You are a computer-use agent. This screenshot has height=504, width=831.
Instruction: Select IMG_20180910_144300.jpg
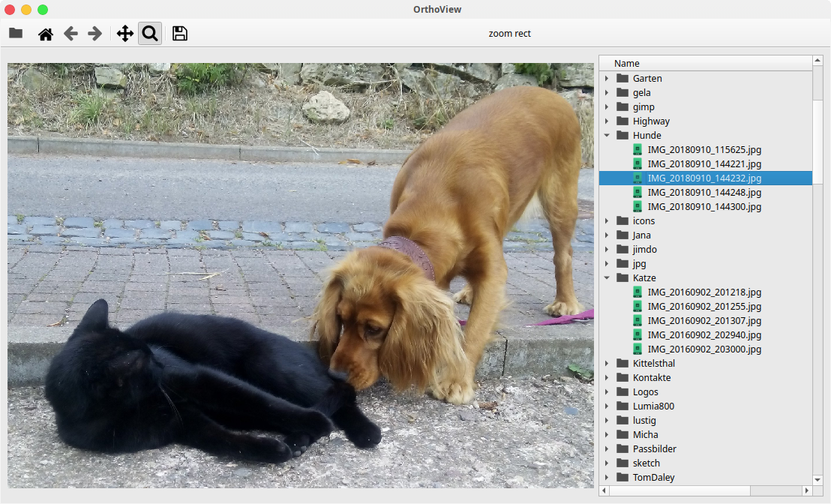[704, 207]
